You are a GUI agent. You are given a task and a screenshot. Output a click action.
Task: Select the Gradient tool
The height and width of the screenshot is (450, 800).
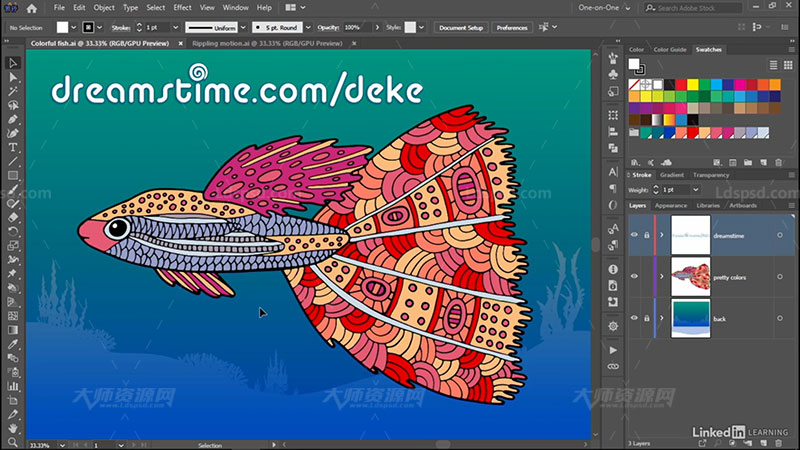coord(13,330)
